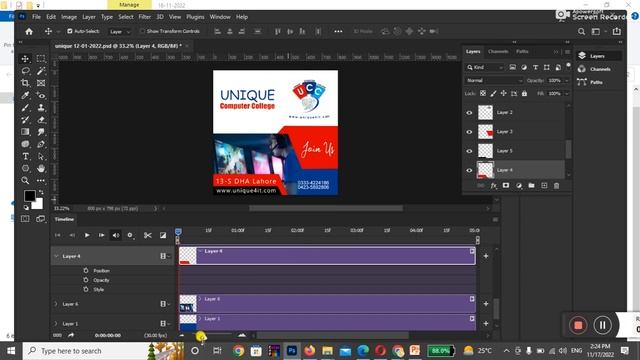Screen dimensions: 640x360
Task: Add a layer mask to Layer 4
Action: click(506, 186)
